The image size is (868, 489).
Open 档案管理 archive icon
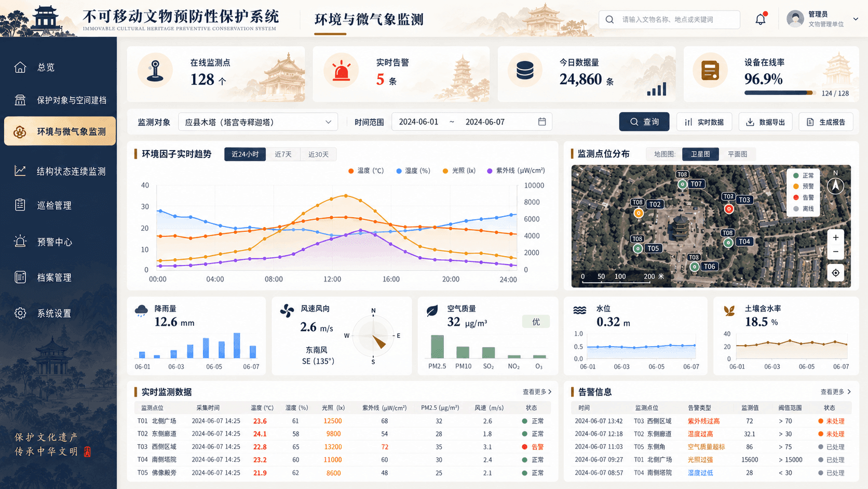click(x=20, y=277)
